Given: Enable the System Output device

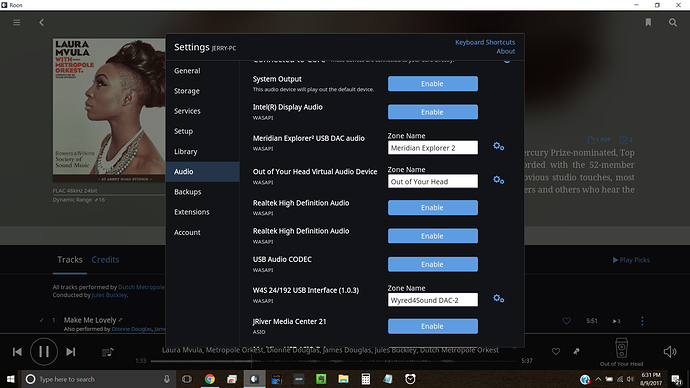Looking at the screenshot, I should click(433, 84).
